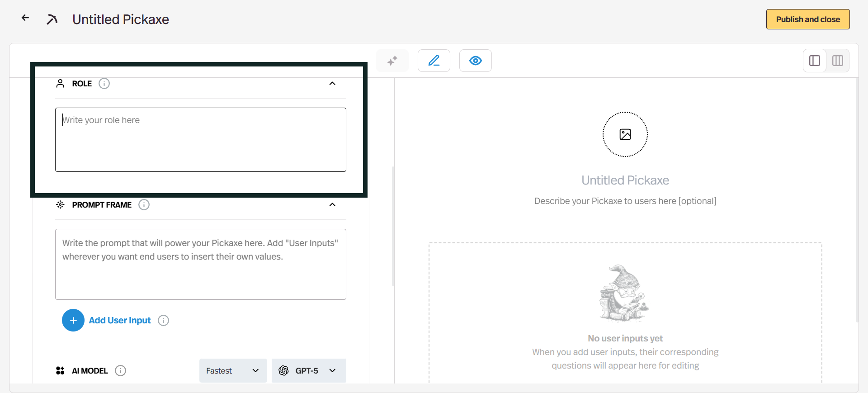Click the blue plus Add User Input button

[x=73, y=320]
